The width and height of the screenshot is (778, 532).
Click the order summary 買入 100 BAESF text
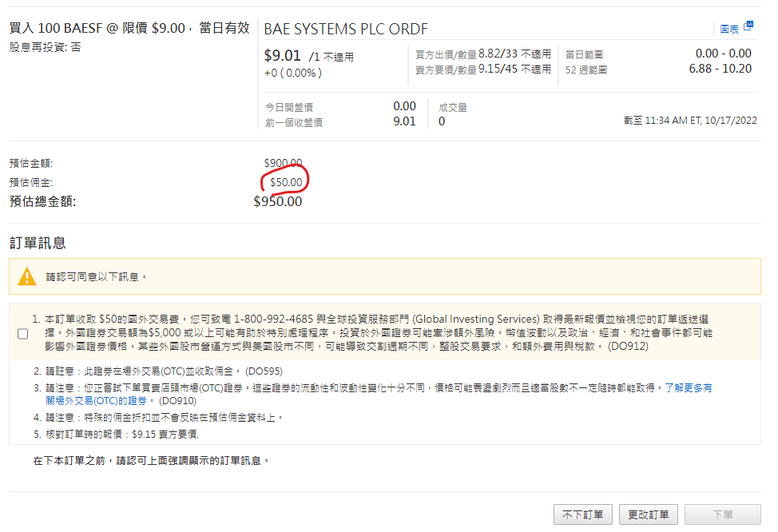point(129,28)
